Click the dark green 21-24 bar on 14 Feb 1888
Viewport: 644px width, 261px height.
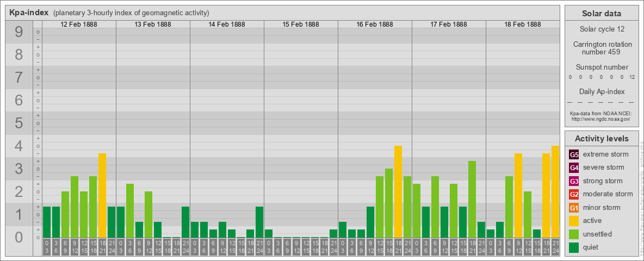tap(259, 222)
